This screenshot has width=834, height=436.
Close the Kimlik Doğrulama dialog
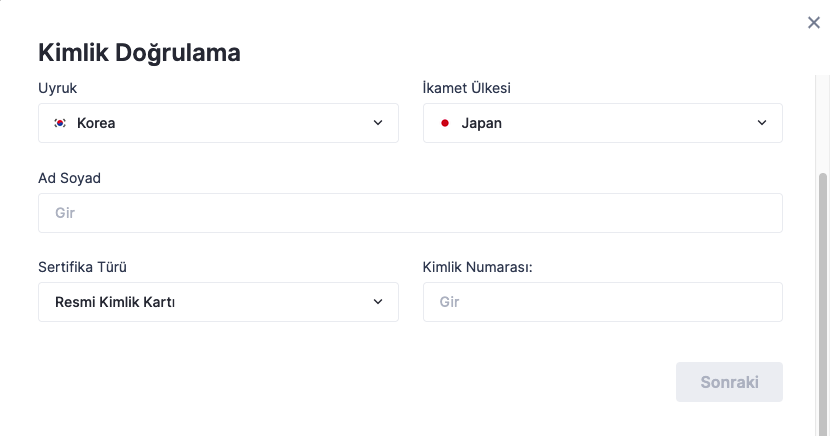814,22
